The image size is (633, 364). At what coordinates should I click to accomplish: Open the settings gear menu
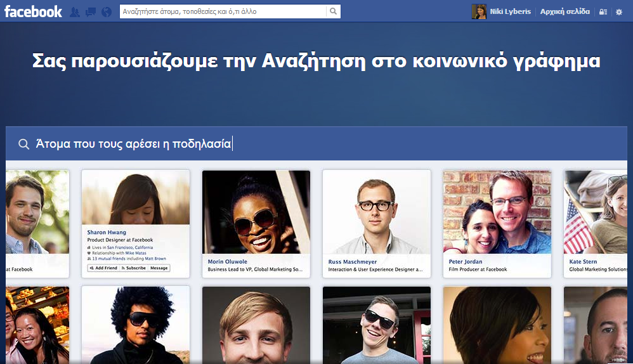tap(619, 12)
